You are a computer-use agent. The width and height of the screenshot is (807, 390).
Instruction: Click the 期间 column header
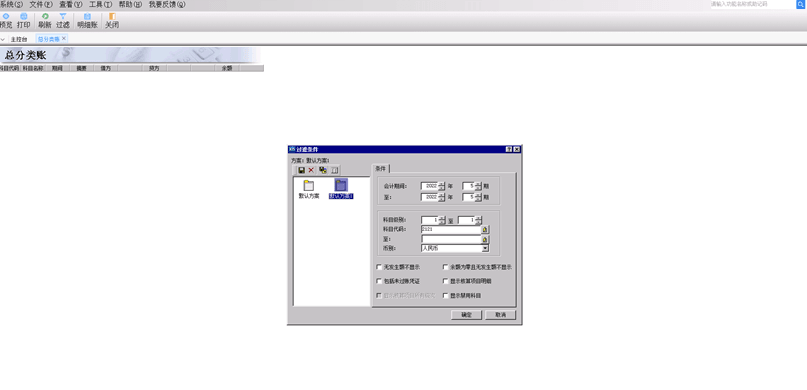[x=57, y=68]
